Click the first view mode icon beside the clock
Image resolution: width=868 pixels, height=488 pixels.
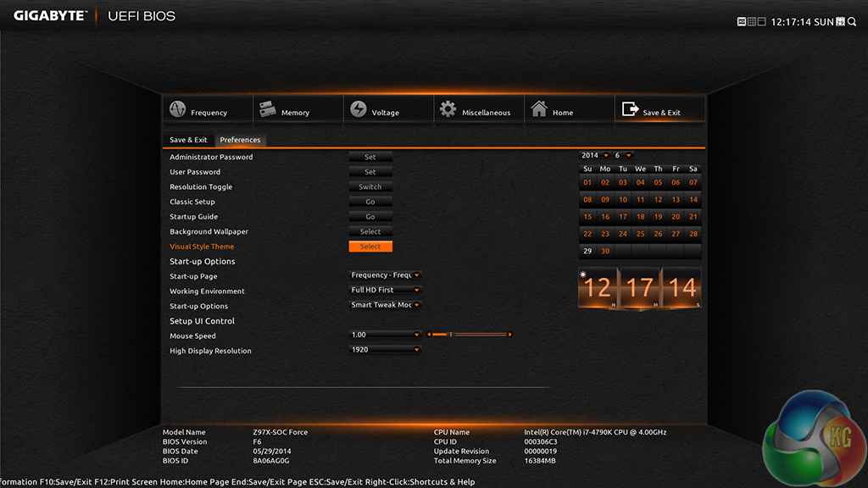pyautogui.click(x=741, y=21)
